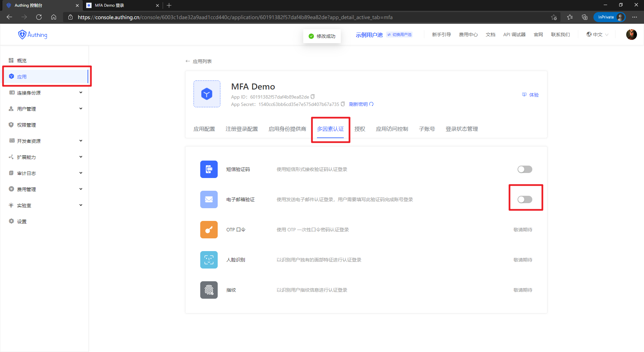Open the API 调试器 link
644x352 pixels.
[x=515, y=35]
